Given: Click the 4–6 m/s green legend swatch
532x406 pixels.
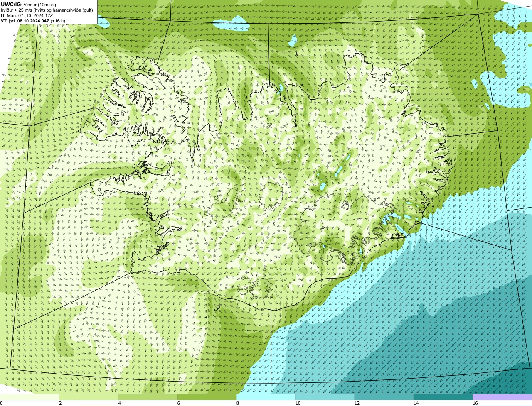Looking at the screenshot, I should (x=148, y=397).
